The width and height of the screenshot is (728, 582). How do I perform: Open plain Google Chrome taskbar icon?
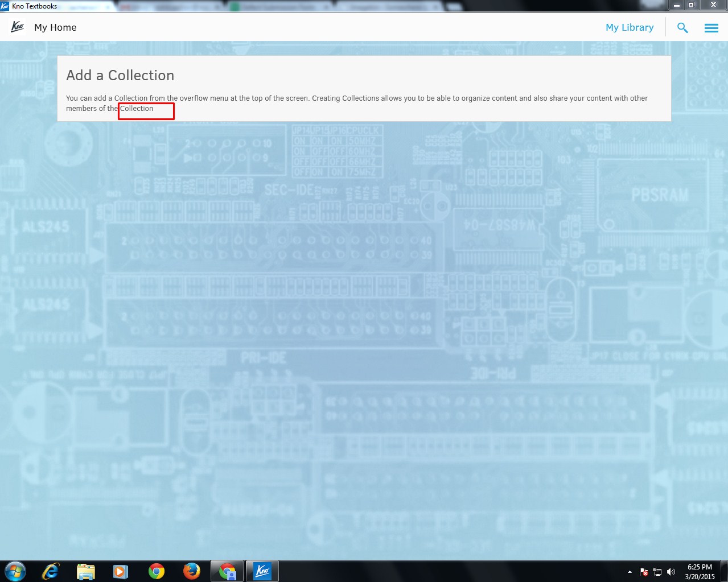[x=156, y=571]
